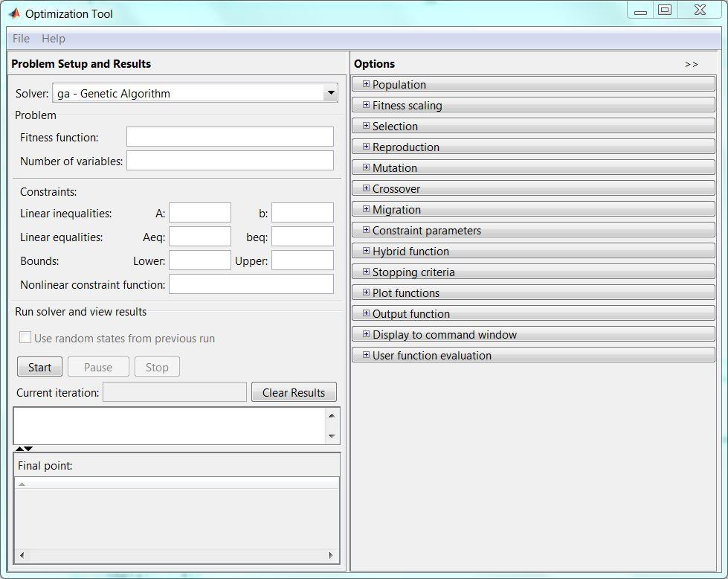This screenshot has width=728, height=579.
Task: Click the Number of variables field
Action: (230, 160)
